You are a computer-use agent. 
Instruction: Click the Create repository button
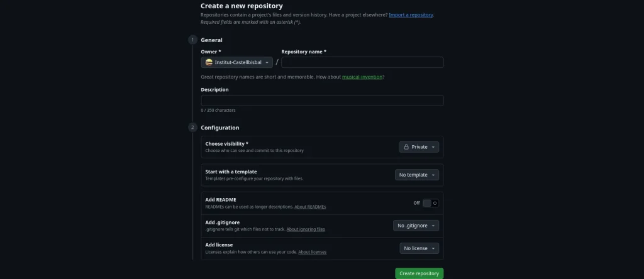pyautogui.click(x=419, y=273)
